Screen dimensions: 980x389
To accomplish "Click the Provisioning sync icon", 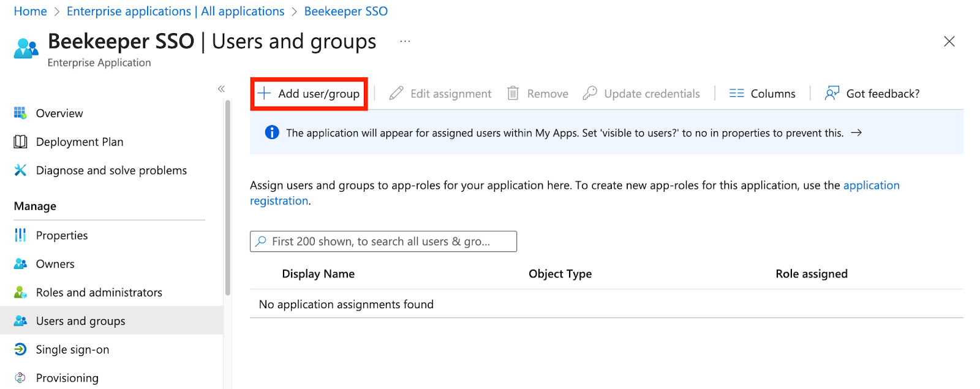I will (x=20, y=378).
